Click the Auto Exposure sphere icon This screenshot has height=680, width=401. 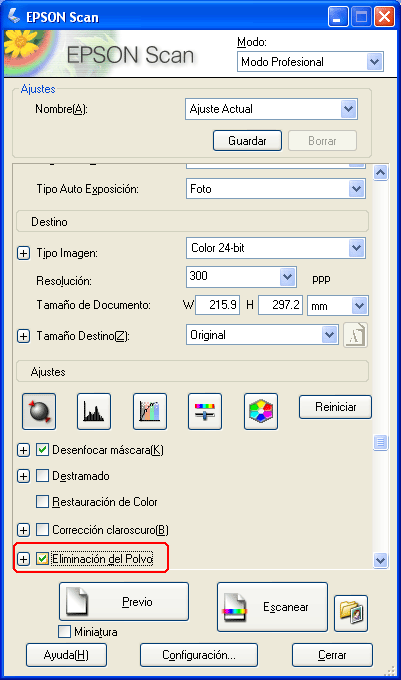point(39,411)
